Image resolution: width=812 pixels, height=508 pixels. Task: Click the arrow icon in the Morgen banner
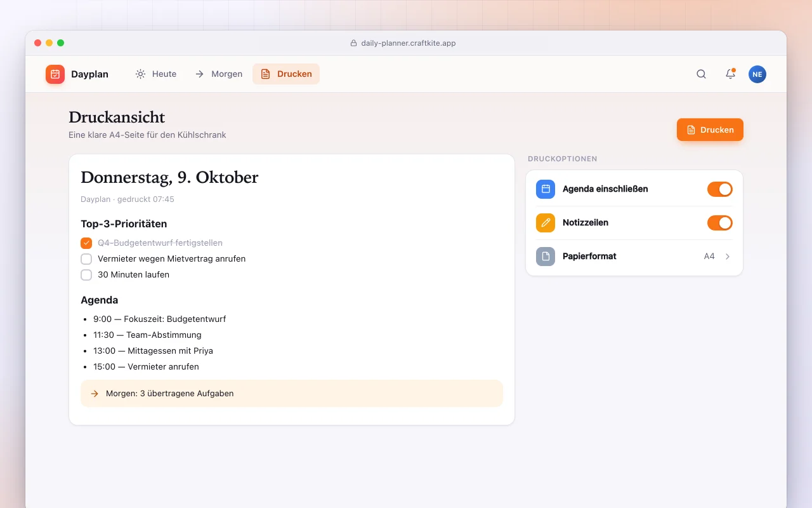pyautogui.click(x=95, y=394)
